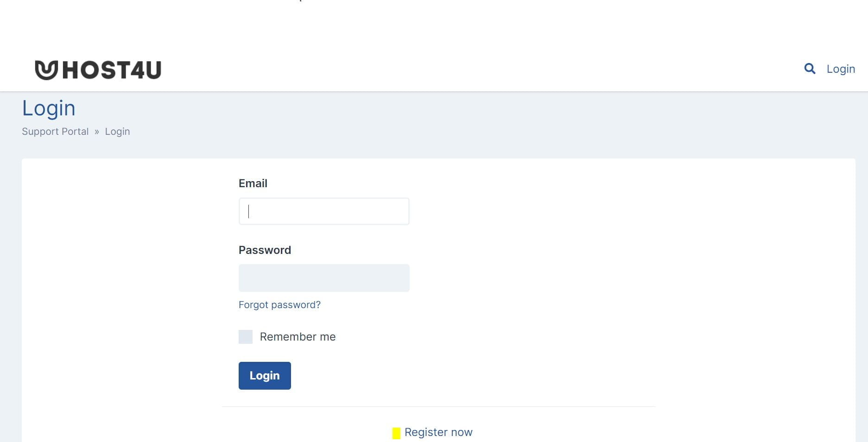Viewport: 868px width, 442px height.
Task: Click the divider line above Register now
Action: [x=438, y=407]
